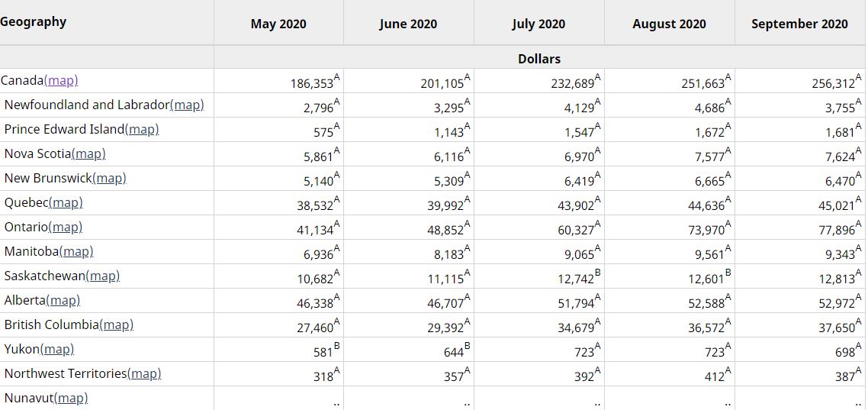Follow the New Brunswick map link

(109, 178)
